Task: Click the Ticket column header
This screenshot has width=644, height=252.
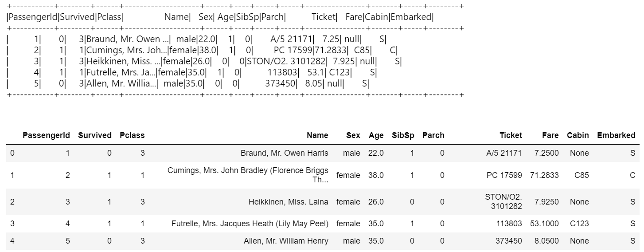Action: (511, 135)
